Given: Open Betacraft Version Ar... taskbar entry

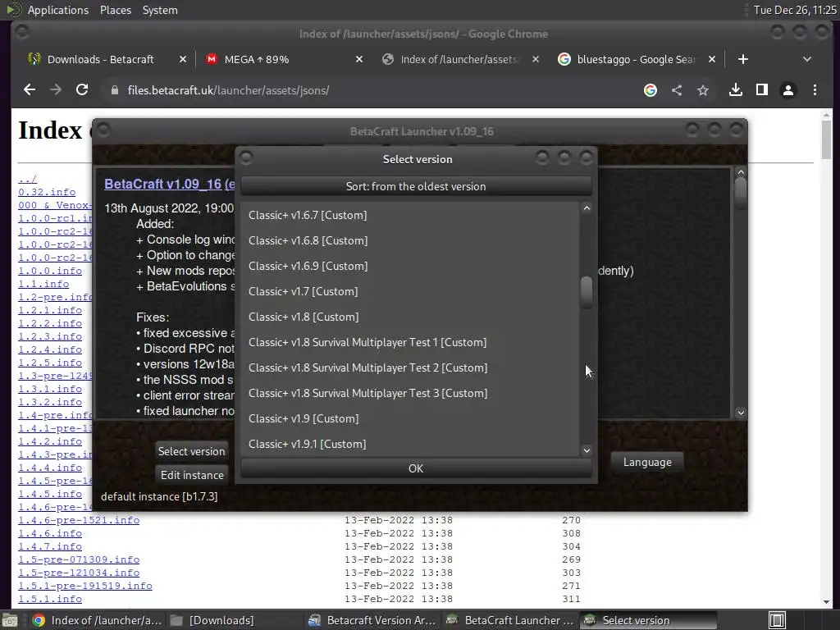Looking at the screenshot, I should (373, 620).
